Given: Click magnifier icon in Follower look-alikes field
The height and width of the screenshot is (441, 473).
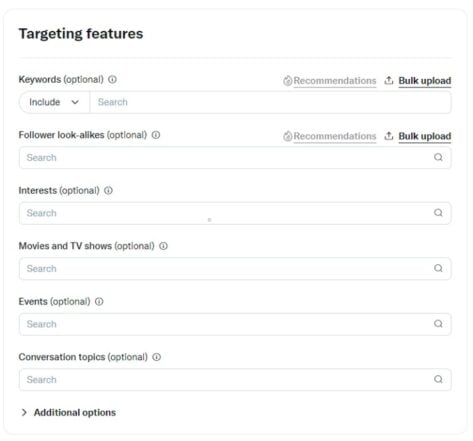Looking at the screenshot, I should 438,157.
